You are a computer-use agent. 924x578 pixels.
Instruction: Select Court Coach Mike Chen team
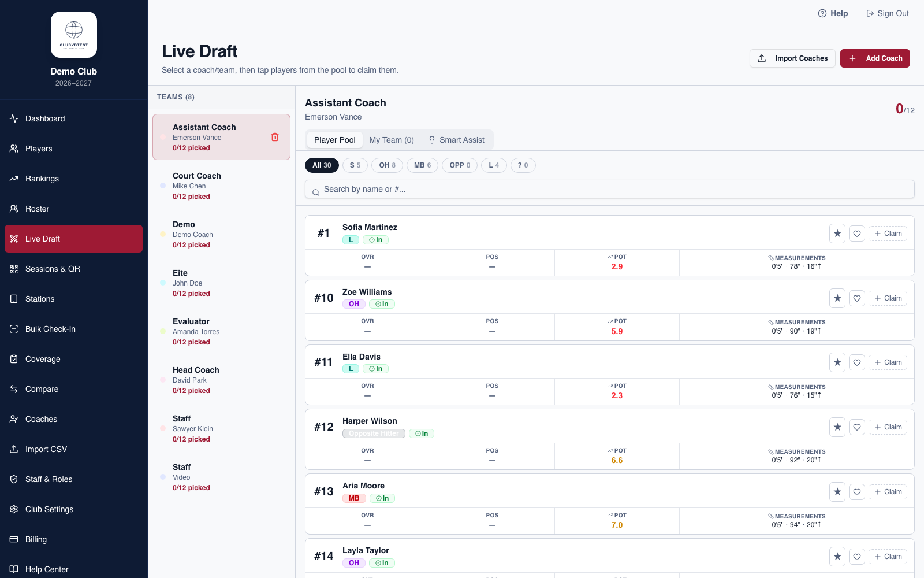[x=221, y=186]
